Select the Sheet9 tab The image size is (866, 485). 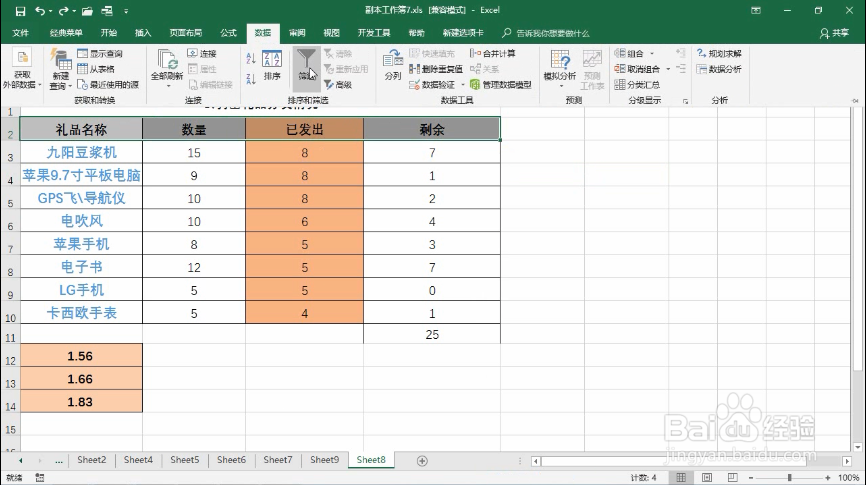click(325, 460)
